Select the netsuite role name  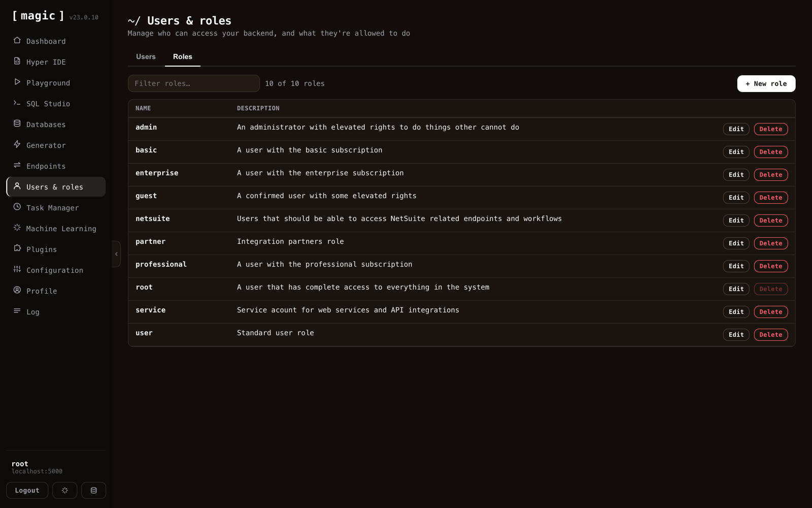point(153,219)
